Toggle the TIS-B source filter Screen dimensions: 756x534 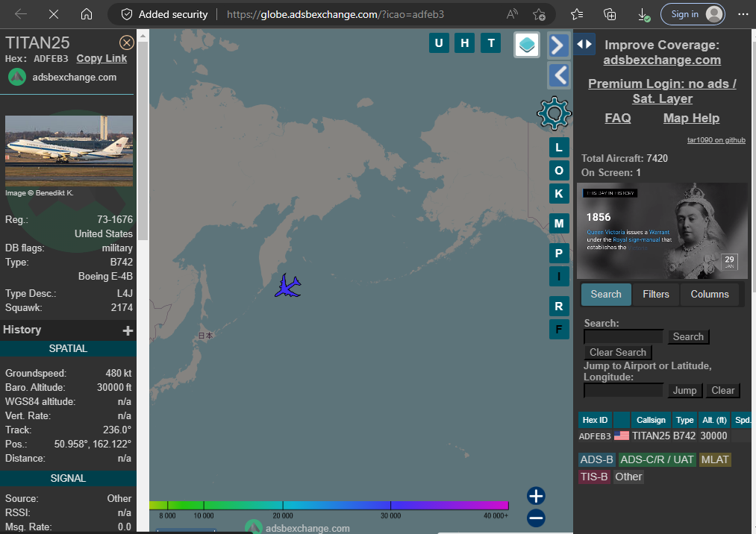click(x=594, y=477)
